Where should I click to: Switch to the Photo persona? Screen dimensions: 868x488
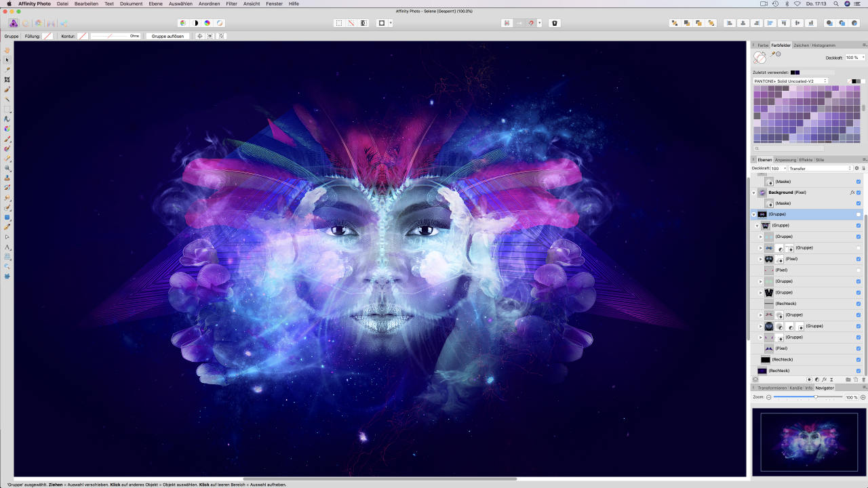coord(14,23)
